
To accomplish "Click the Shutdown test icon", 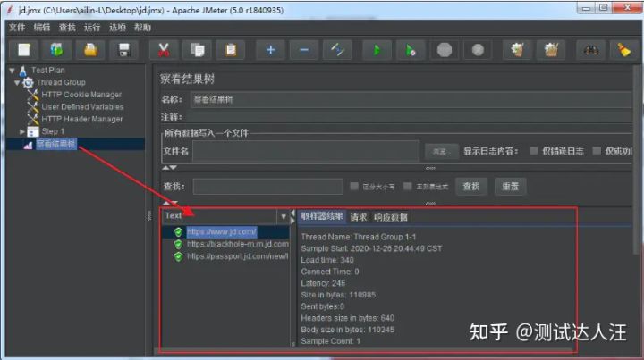I will pos(478,50).
